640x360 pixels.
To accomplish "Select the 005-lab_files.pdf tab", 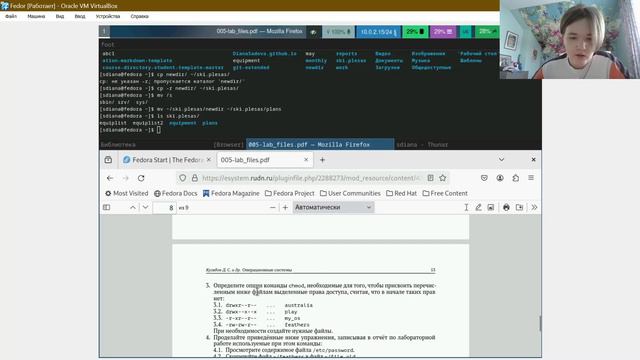I will point(261,160).
